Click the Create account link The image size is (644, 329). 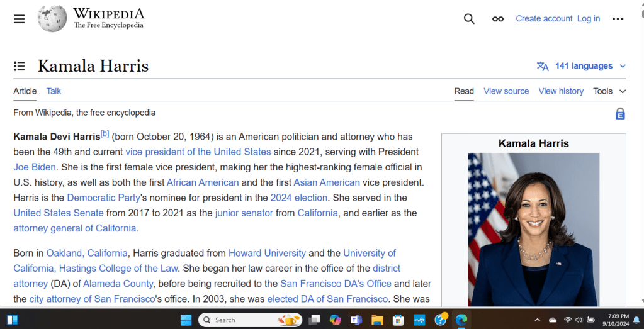544,19
